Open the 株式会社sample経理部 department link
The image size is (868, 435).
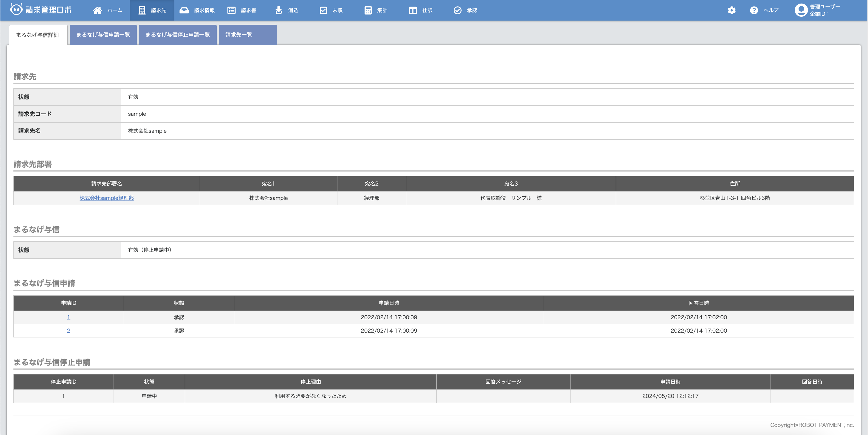(x=106, y=198)
